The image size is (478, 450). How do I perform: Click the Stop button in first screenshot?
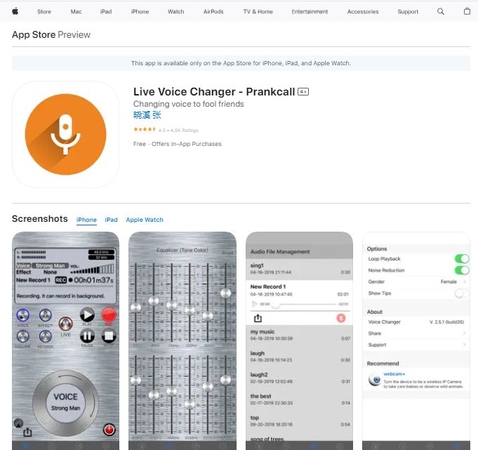point(109,336)
